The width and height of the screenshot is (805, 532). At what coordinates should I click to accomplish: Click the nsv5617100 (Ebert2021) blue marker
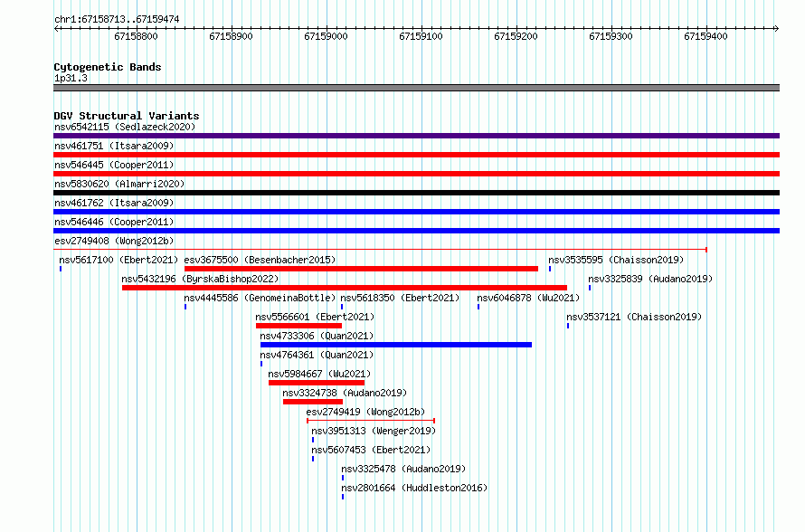(x=61, y=269)
